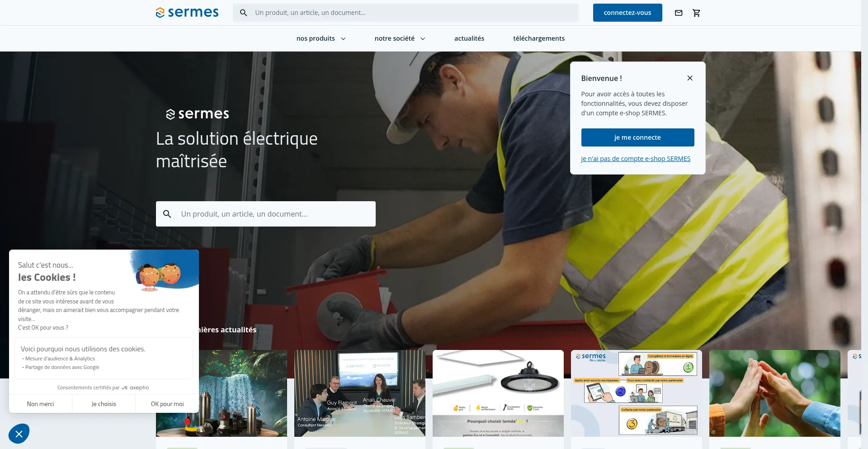The height and width of the screenshot is (449, 868).
Task: Click the sermes logo in the header
Action: coord(187,13)
